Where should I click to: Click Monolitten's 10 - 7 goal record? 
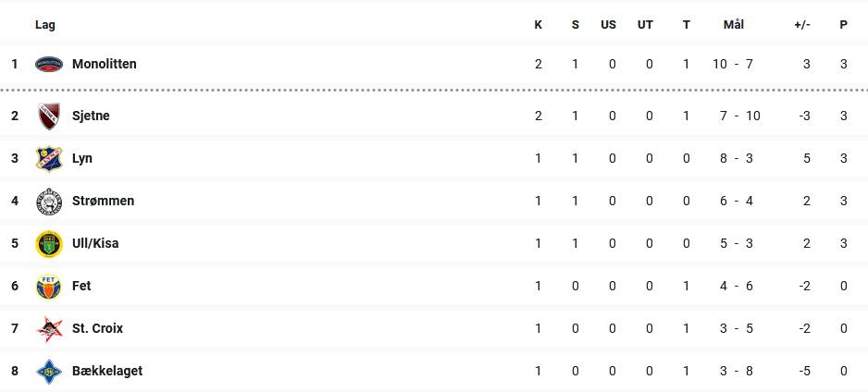733,64
